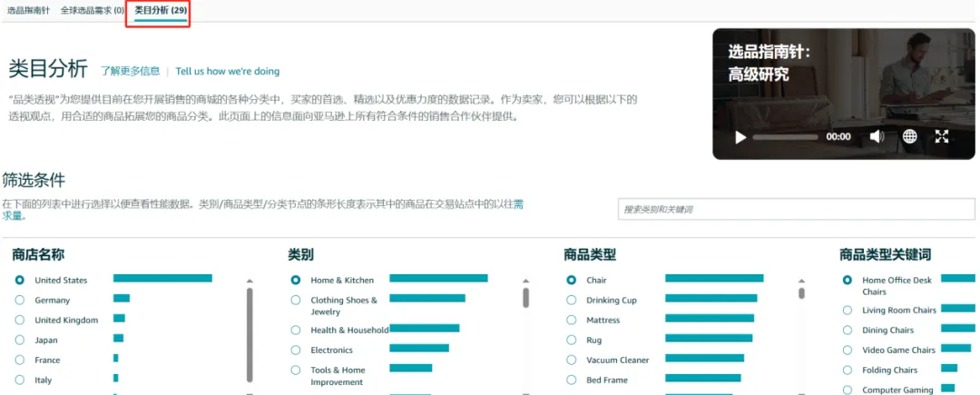Choose Electronics category radio button

tap(296, 350)
